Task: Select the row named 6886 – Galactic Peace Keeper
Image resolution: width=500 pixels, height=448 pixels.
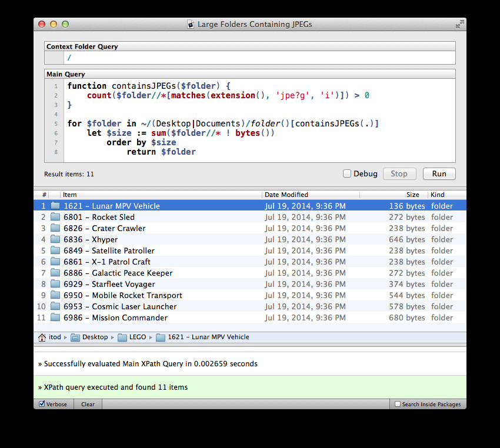Action: [250, 273]
